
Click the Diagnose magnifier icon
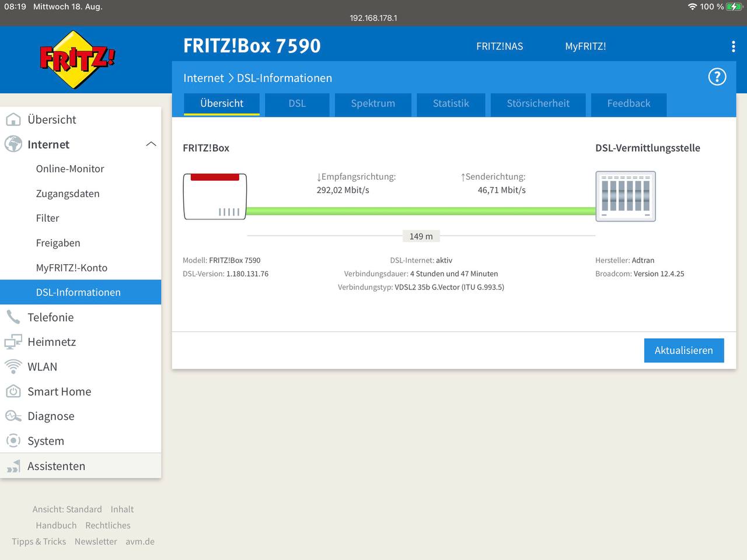tap(13, 416)
